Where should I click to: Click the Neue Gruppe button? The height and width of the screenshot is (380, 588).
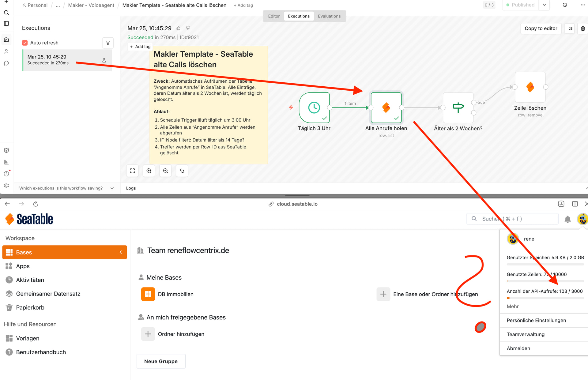tap(161, 361)
